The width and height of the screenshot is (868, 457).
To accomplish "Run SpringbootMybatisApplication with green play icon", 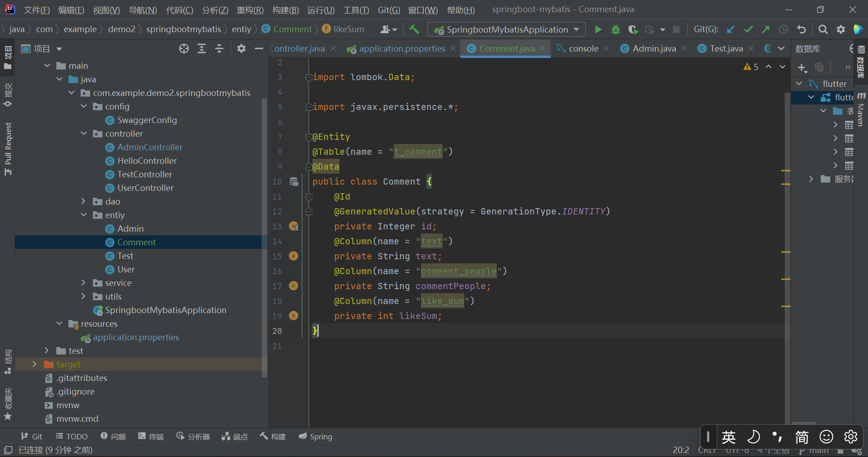I will [598, 29].
